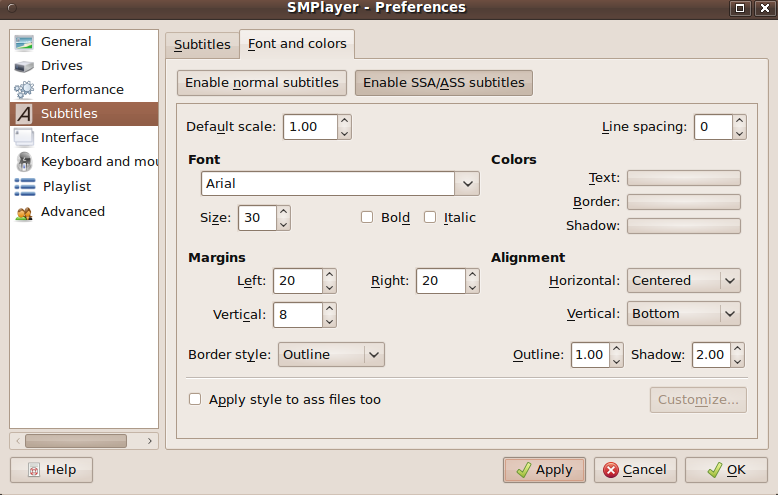Pick the Border color swatch

pyautogui.click(x=684, y=202)
